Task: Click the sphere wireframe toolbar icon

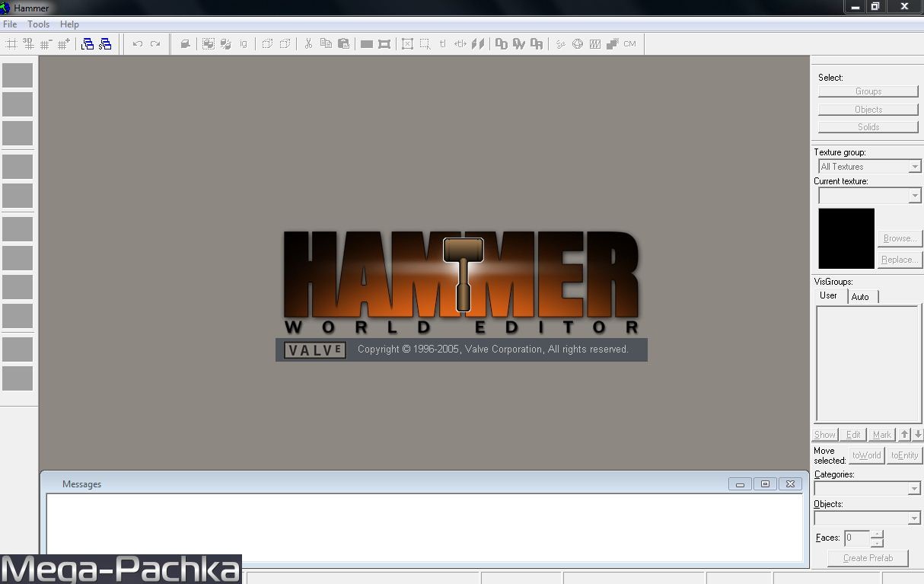Action: (x=578, y=44)
